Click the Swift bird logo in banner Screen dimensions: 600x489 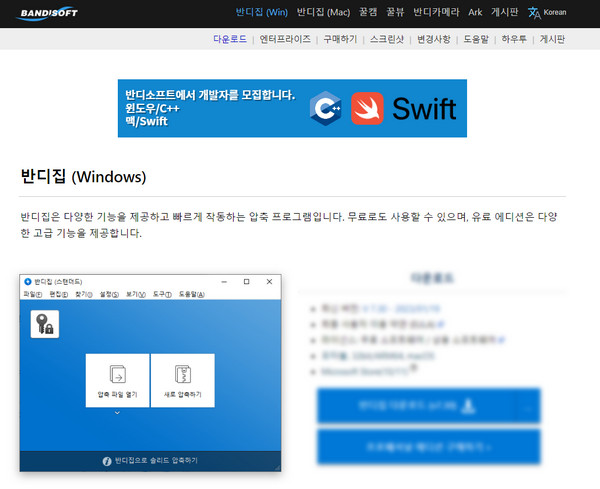coord(367,108)
